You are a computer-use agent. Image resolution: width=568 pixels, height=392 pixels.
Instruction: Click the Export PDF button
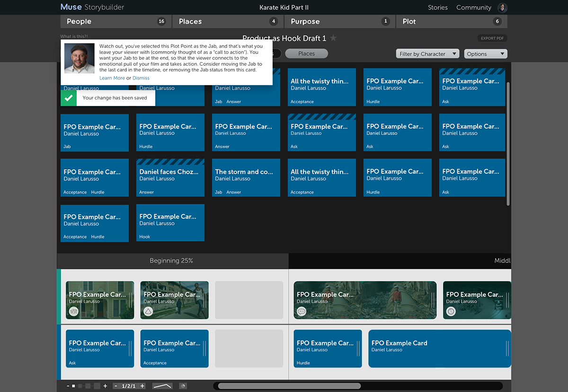(492, 38)
